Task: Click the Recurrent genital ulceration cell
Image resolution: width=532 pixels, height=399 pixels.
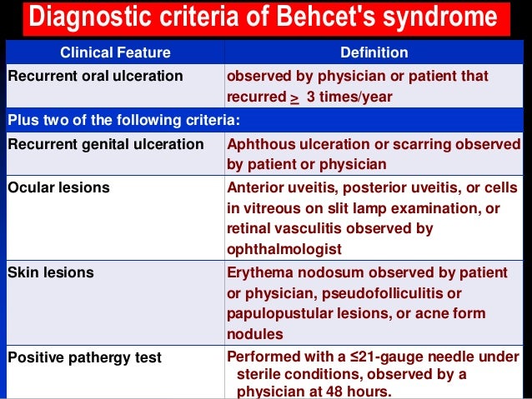Action: pyautogui.click(x=115, y=153)
